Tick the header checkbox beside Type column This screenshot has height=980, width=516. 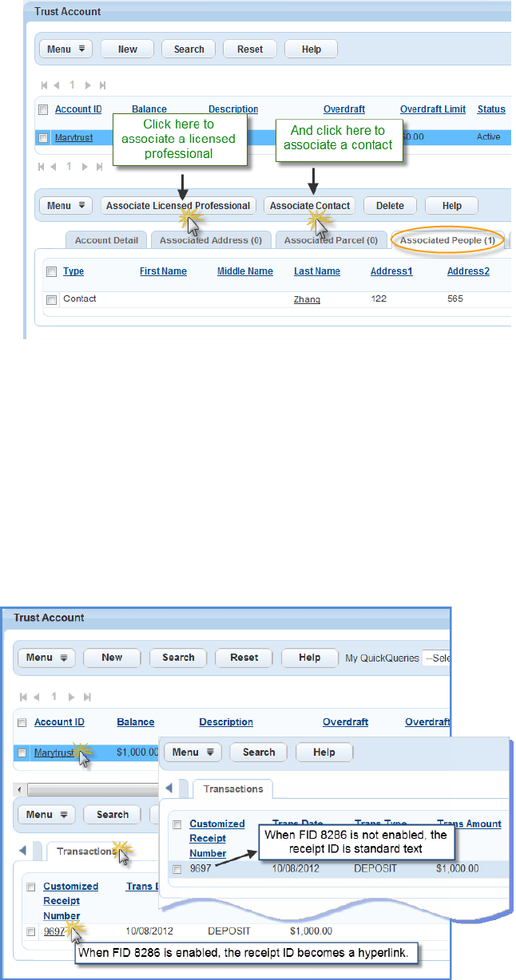(51, 271)
